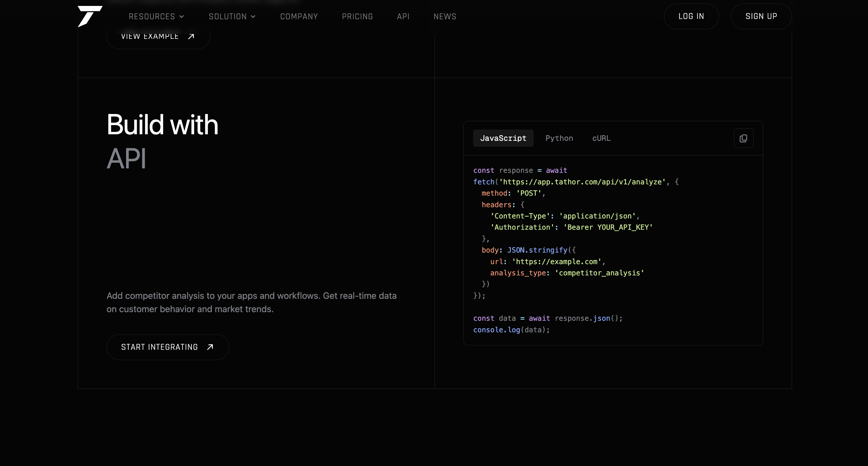868x466 pixels.
Task: Click the 'Build with' heading
Action: pyautogui.click(x=162, y=124)
